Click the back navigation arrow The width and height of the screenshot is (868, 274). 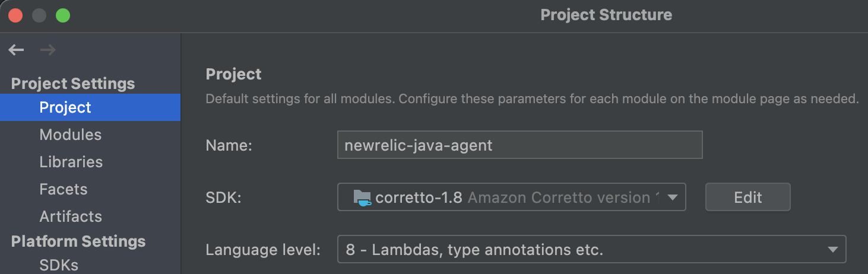pos(17,50)
